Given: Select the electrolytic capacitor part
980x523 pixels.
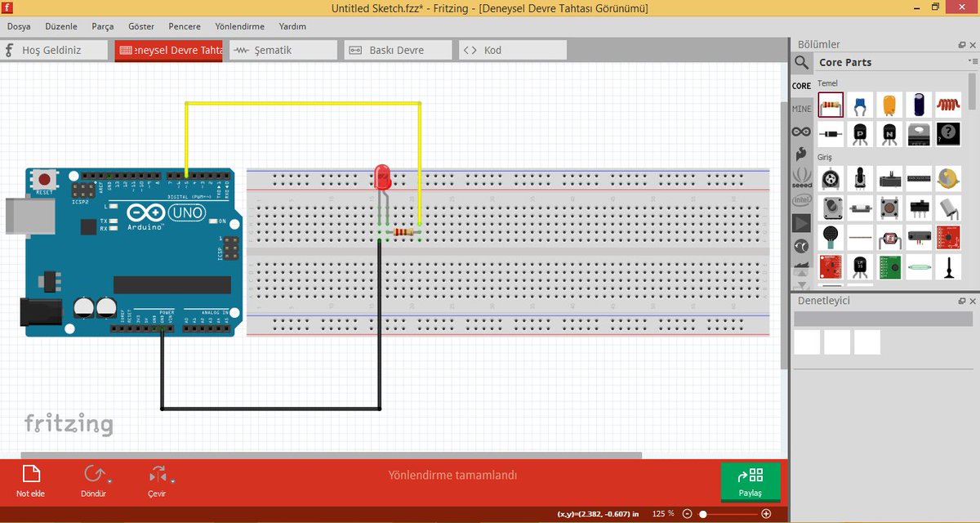Looking at the screenshot, I should point(919,105).
